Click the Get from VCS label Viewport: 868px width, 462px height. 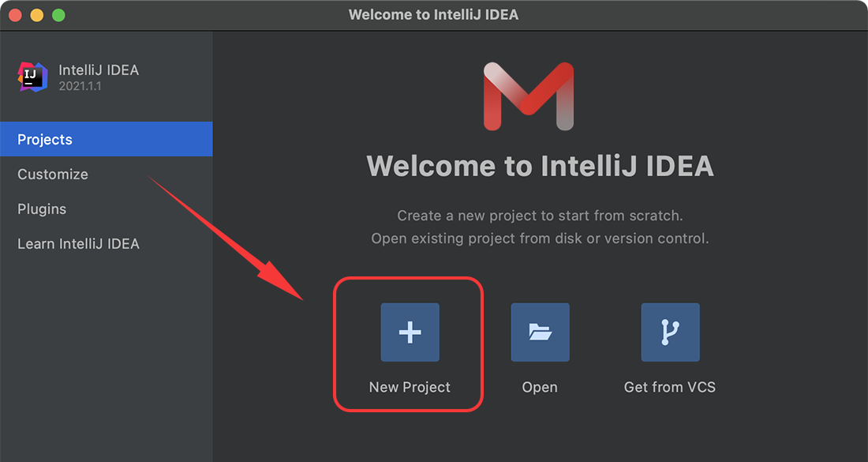[x=670, y=387]
